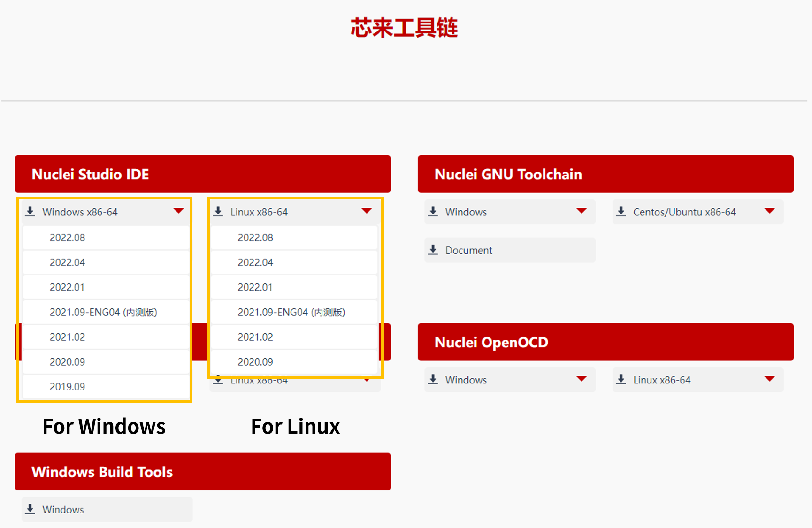Open Linux x86-64 download label under Nuclei OpenOCD
Viewport: 812px width, 528px height.
tap(662, 380)
